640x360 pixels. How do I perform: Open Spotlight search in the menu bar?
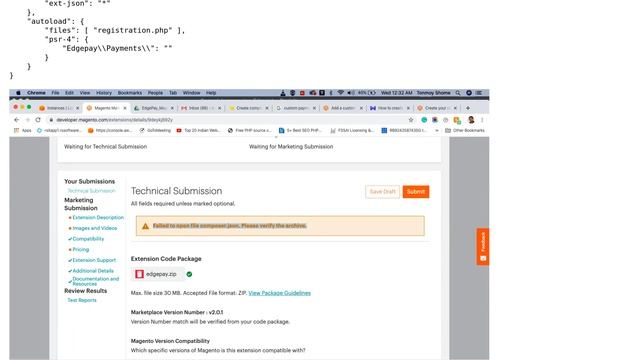click(458, 93)
